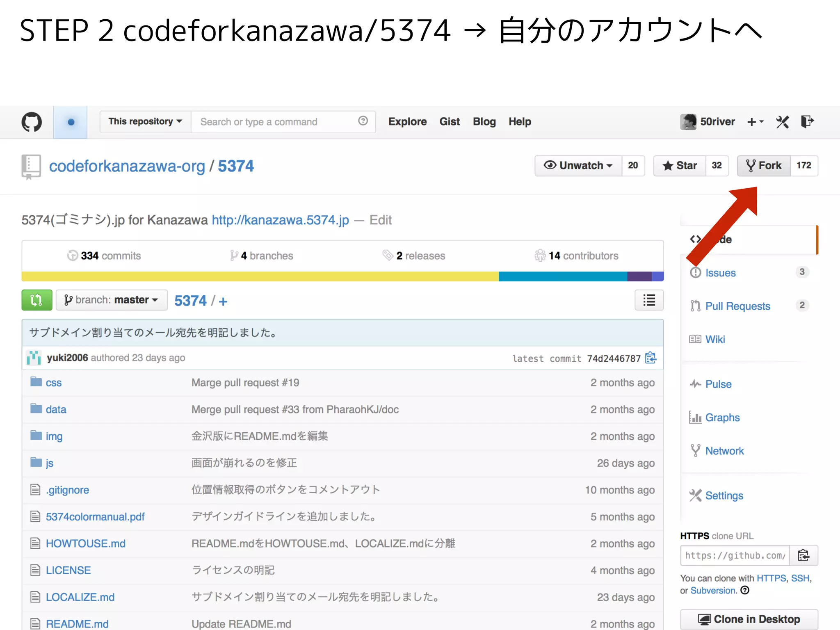This screenshot has height=630, width=840.
Task: Click the js folder icon
Action: pos(36,462)
